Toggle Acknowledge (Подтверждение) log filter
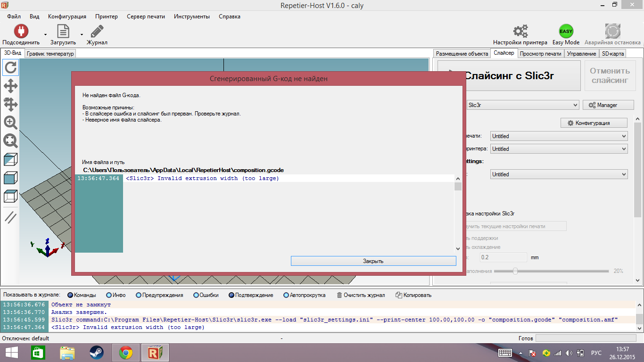Image resolution: width=644 pixels, height=362 pixels. tap(251, 295)
